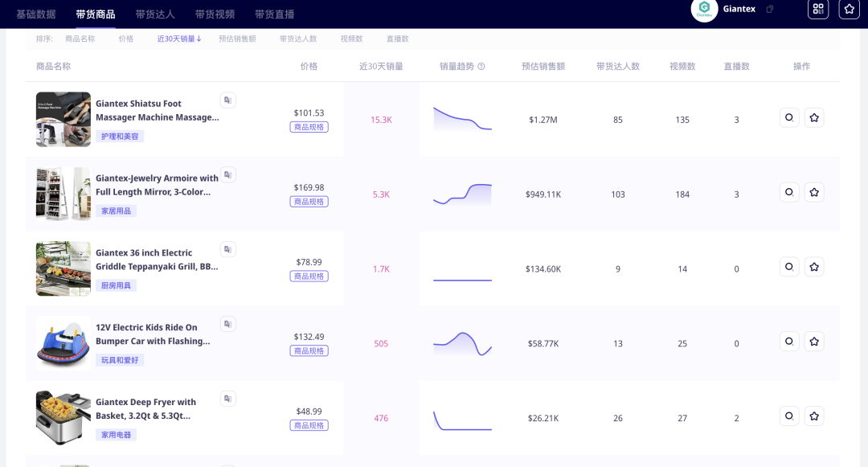Click help icon next to 销量趋势
The image size is (868, 467).
coord(481,67)
